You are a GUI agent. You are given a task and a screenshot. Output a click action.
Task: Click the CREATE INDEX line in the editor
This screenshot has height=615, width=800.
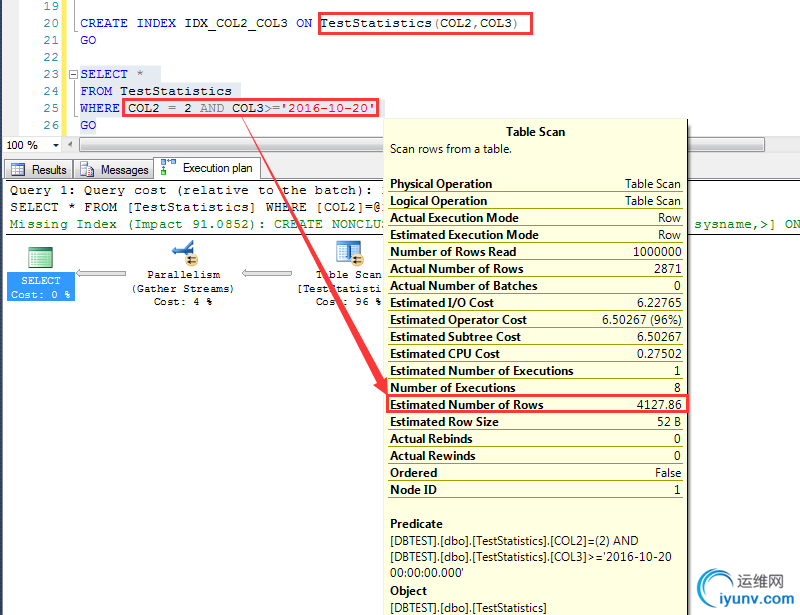coord(299,23)
